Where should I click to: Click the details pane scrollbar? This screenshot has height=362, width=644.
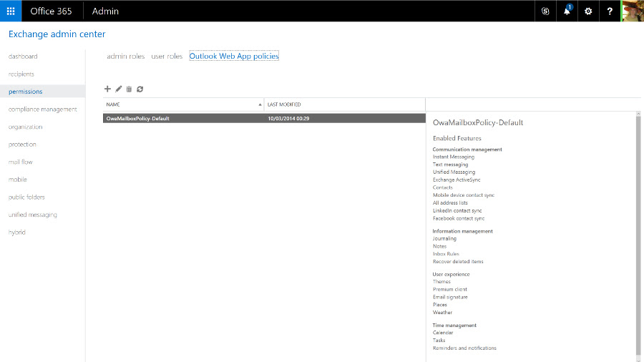(x=638, y=236)
